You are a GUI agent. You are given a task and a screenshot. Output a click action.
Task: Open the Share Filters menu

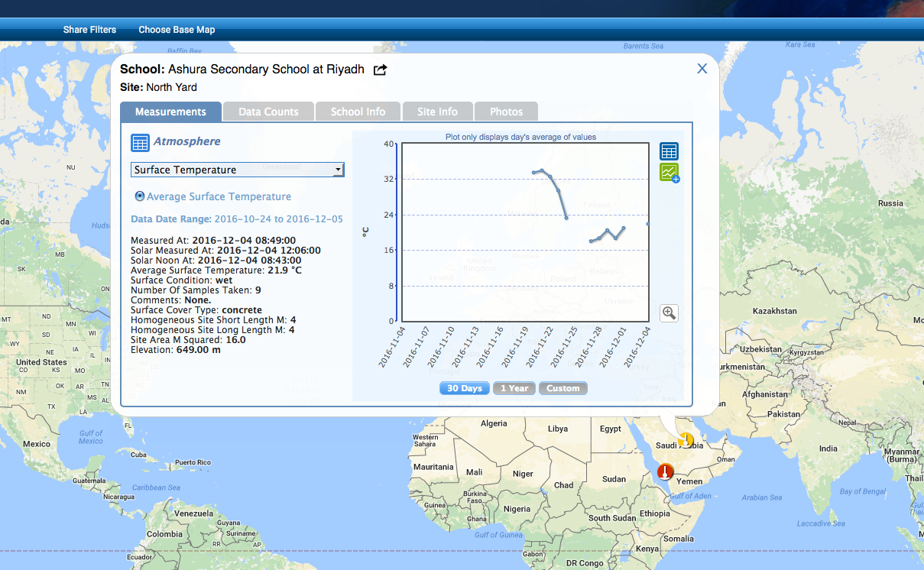click(89, 30)
